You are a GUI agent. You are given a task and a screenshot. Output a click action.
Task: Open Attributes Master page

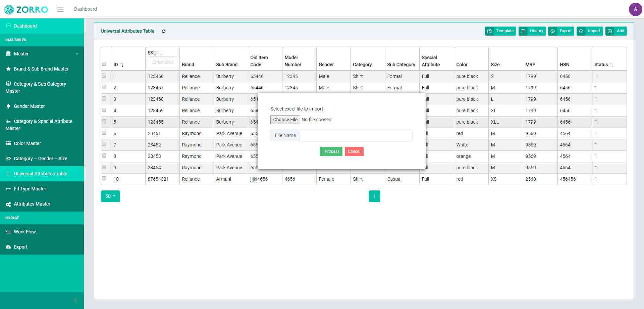pyautogui.click(x=42, y=204)
